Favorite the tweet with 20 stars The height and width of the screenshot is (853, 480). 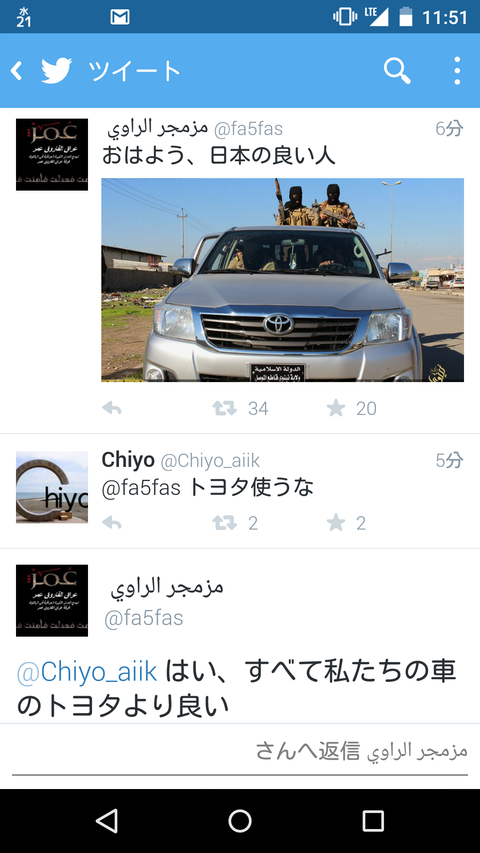(336, 408)
